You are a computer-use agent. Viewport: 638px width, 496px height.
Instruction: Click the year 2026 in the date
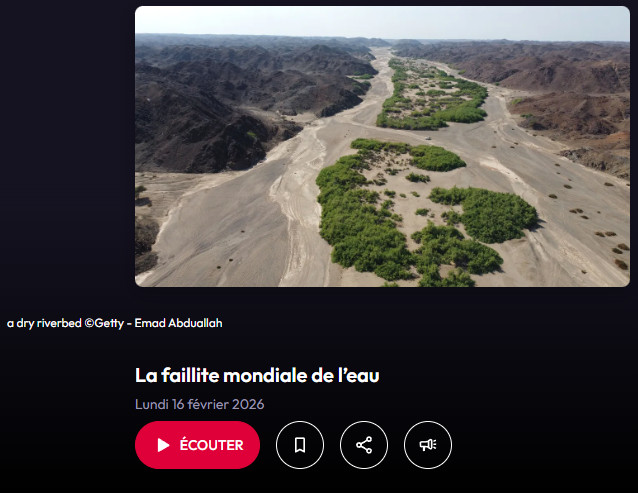[x=248, y=404]
